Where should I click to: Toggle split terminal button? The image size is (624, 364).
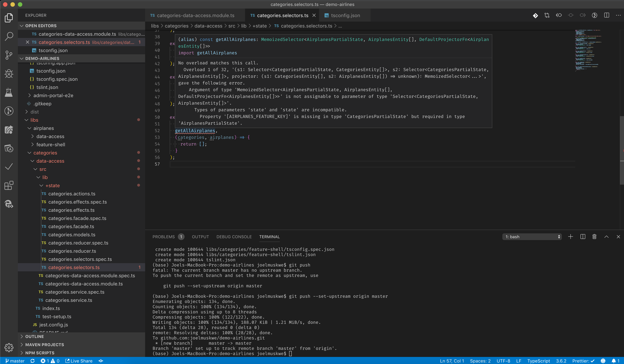click(583, 237)
